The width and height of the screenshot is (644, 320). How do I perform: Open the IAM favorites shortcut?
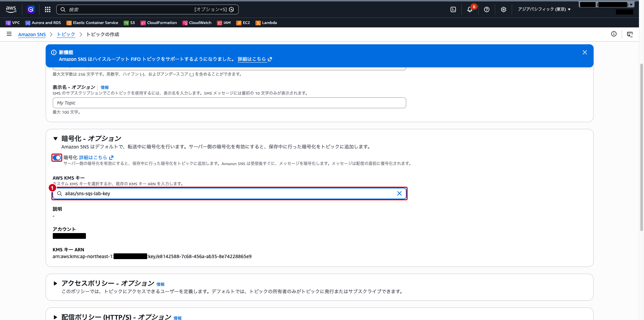click(x=224, y=23)
